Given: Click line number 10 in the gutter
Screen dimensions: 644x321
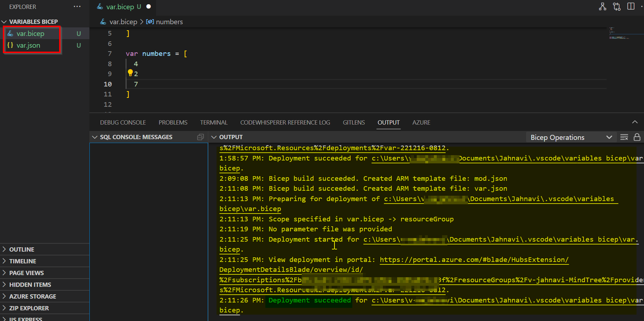Looking at the screenshot, I should (x=108, y=84).
